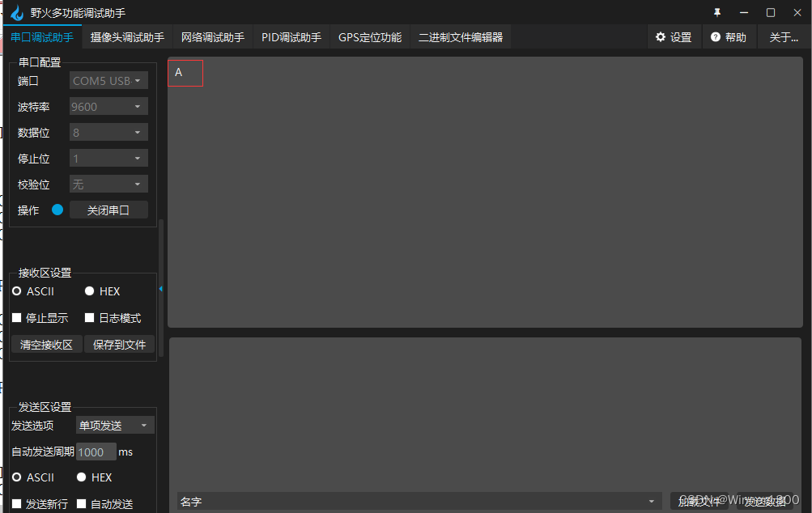Screen dimensions: 812x513
Task: Open 二进制文件编辑器 tab
Action: (x=461, y=37)
